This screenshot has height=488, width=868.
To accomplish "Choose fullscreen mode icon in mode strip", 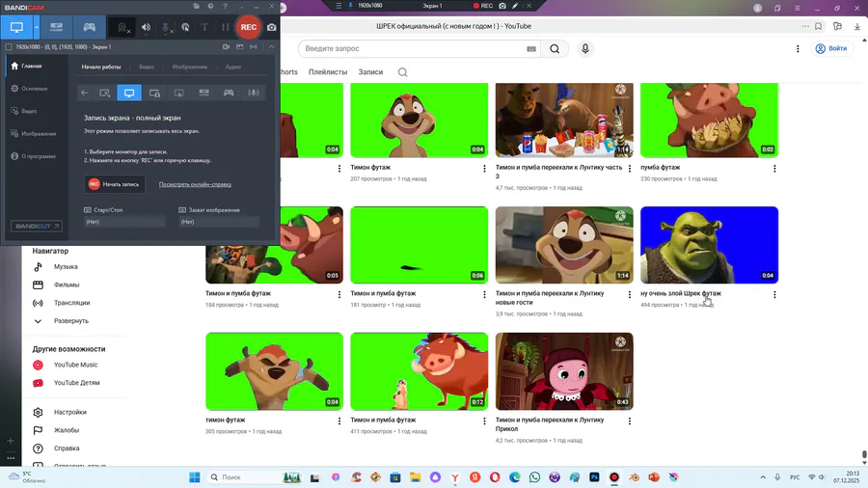I will [x=129, y=93].
